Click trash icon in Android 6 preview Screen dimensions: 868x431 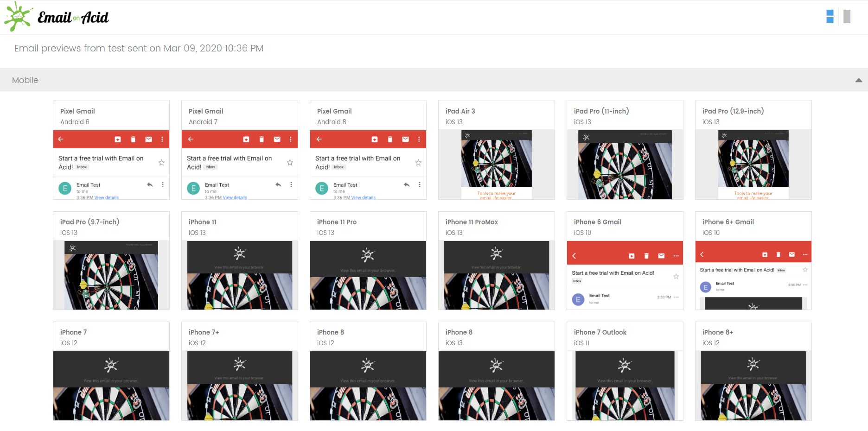click(x=133, y=139)
